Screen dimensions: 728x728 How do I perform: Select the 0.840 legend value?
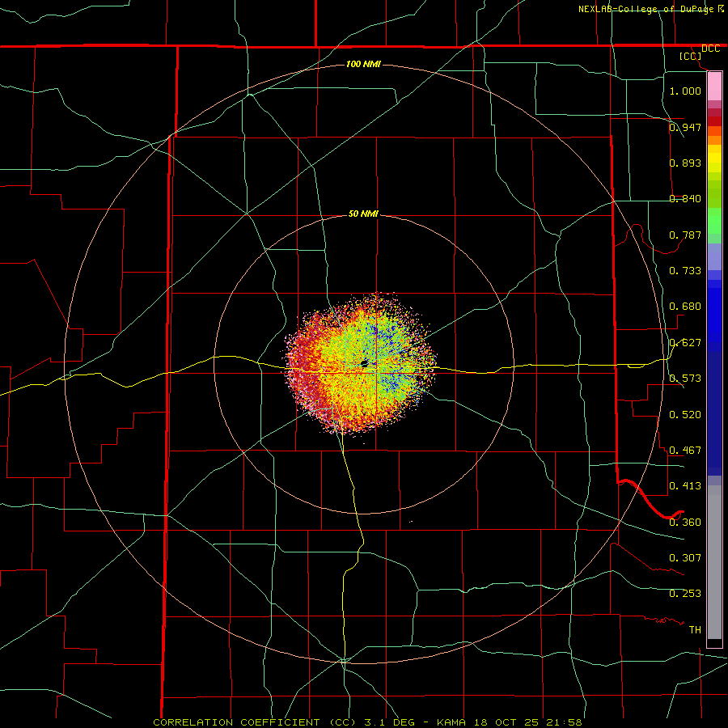(x=685, y=199)
